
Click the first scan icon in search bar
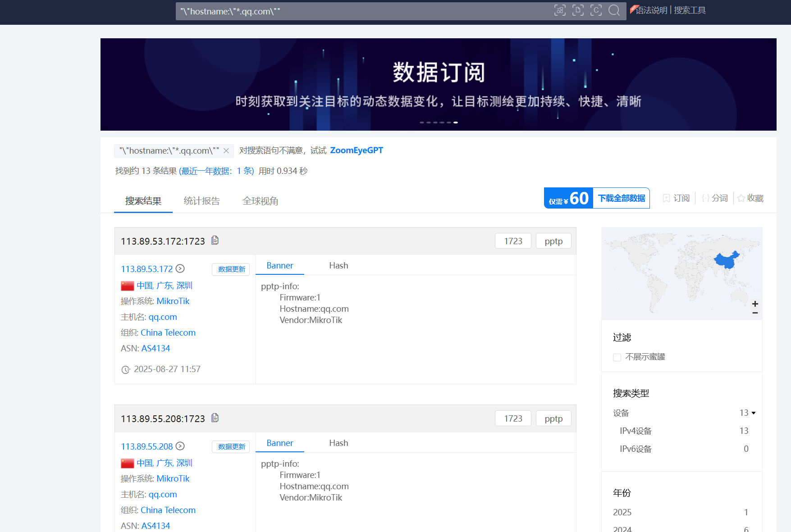(x=560, y=10)
